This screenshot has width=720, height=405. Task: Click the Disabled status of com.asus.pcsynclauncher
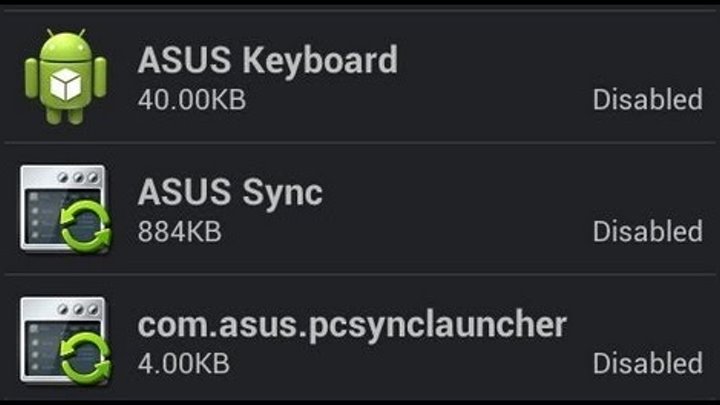coord(647,363)
